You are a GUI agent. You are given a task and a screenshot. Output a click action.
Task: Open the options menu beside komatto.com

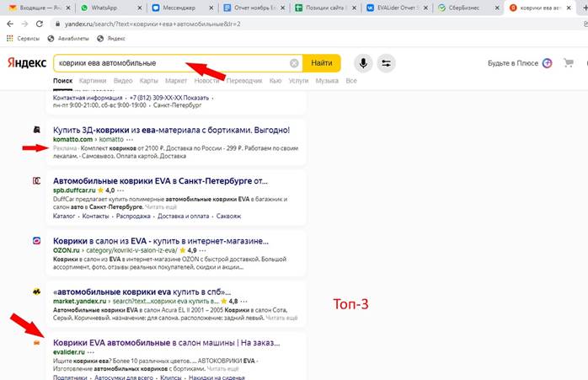[x=130, y=140]
